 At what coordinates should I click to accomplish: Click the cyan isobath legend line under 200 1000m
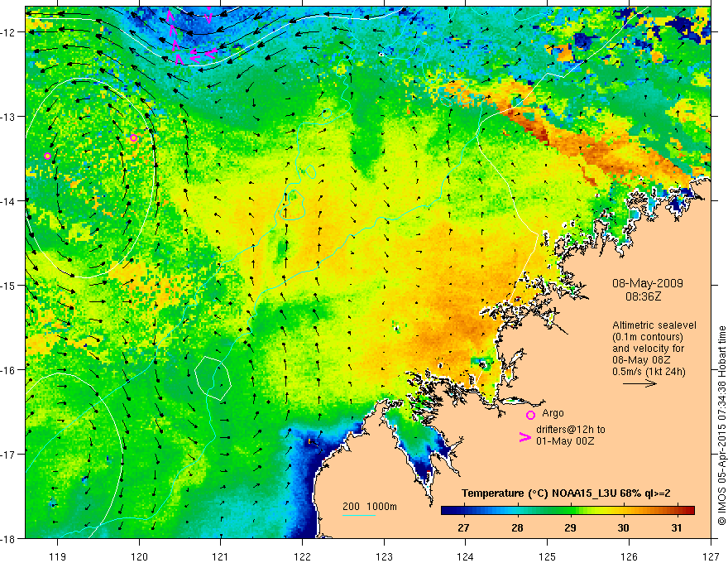(x=359, y=515)
